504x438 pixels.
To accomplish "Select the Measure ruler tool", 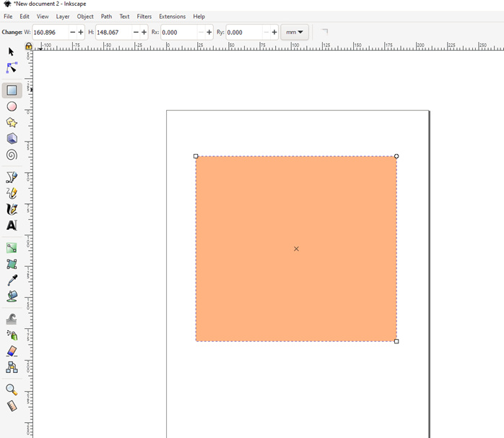I will (12, 406).
